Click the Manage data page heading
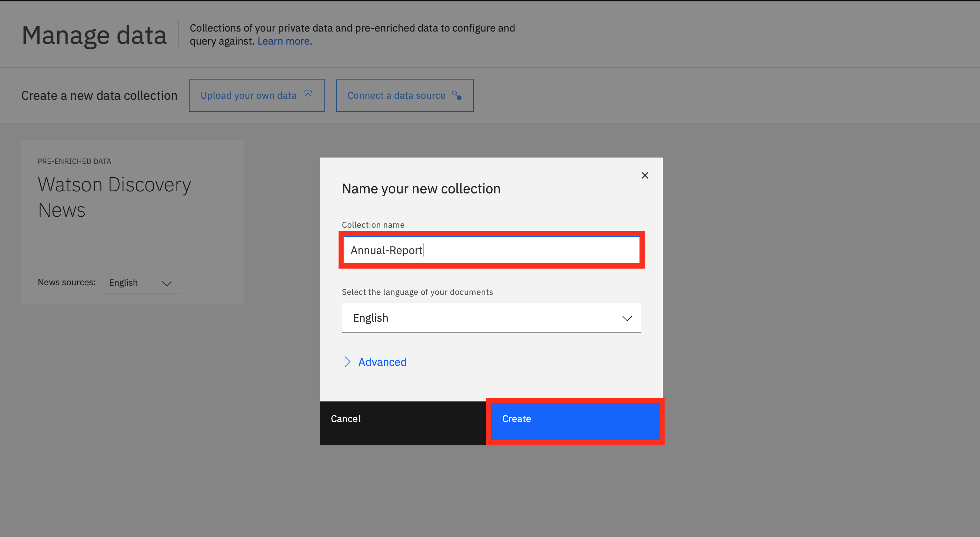980x537 pixels. [x=94, y=35]
